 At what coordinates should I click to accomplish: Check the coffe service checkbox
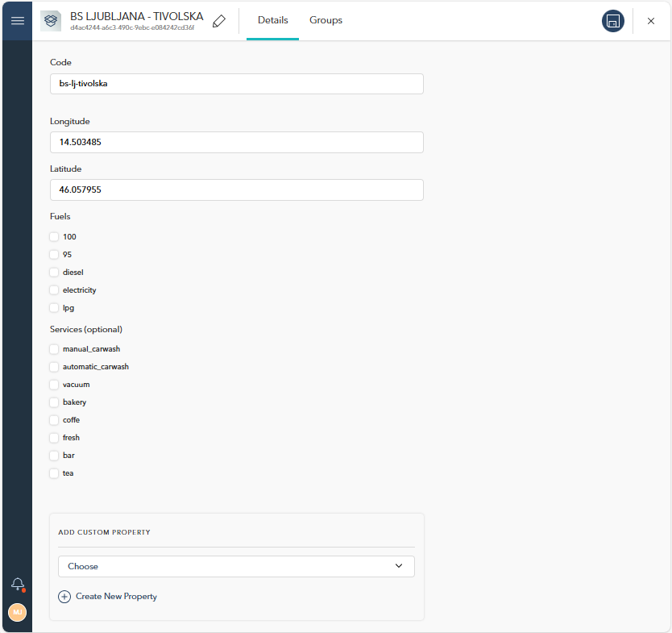pos(54,420)
